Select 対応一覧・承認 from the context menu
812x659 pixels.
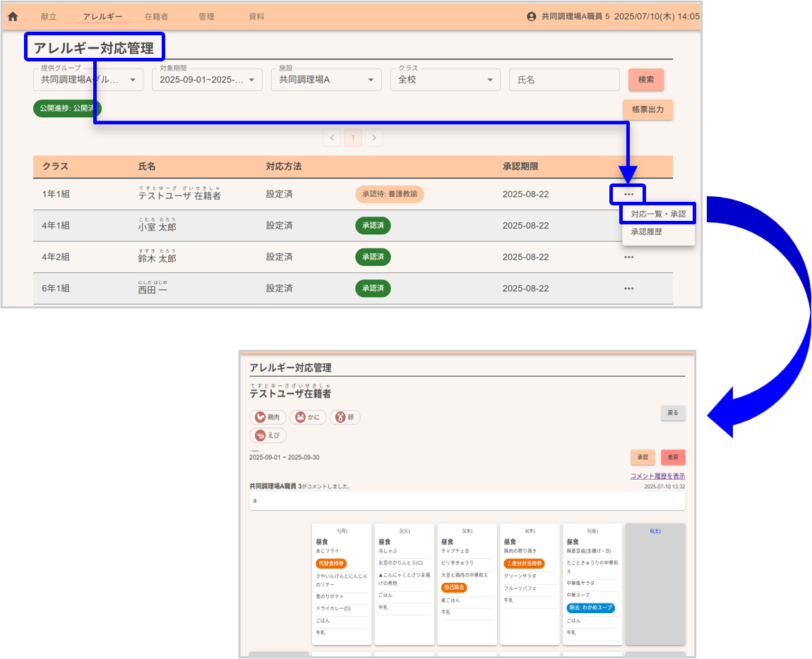click(658, 213)
